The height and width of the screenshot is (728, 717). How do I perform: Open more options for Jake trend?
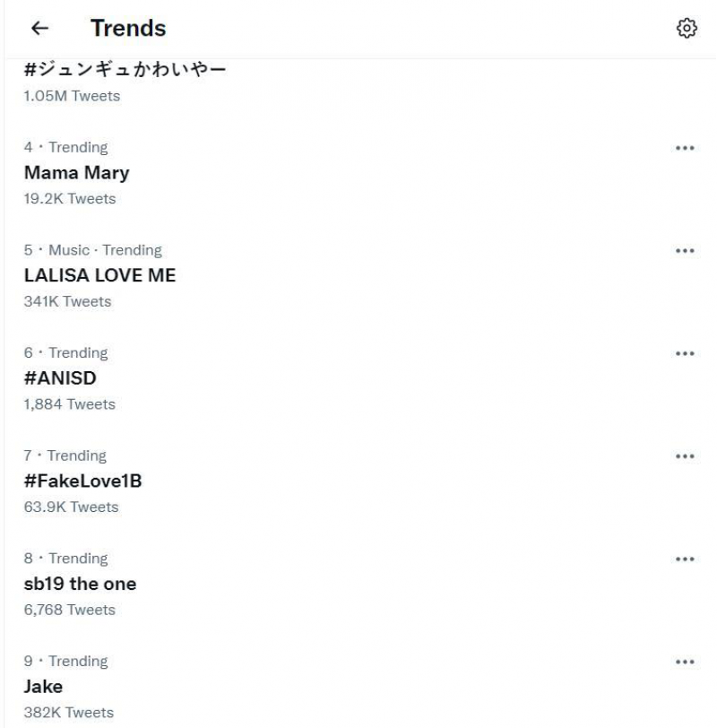click(x=686, y=662)
